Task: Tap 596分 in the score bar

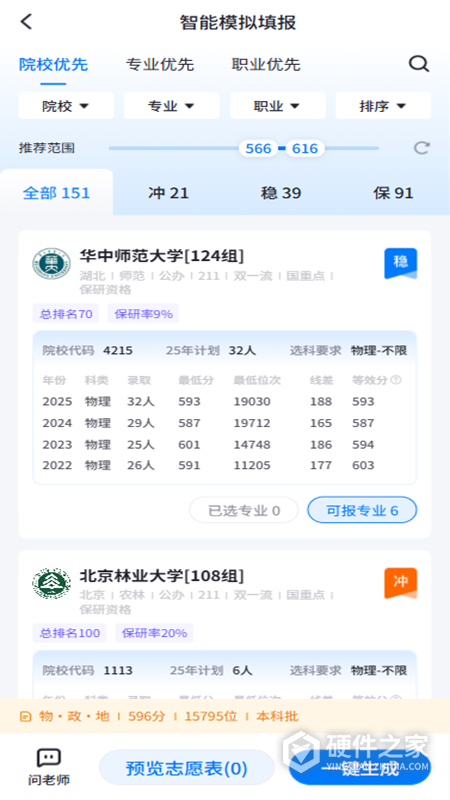Action: coord(146,716)
